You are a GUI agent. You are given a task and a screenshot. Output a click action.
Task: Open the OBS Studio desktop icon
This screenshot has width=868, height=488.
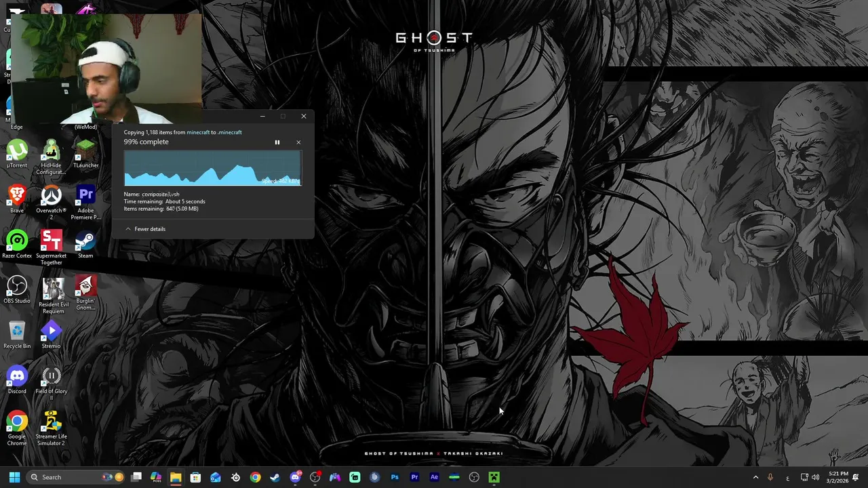17,290
